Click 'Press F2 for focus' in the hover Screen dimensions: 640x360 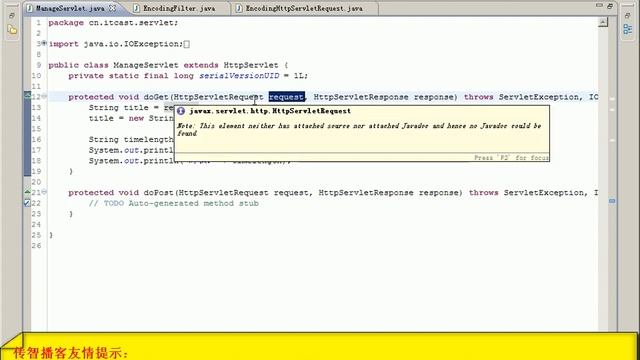click(x=511, y=158)
